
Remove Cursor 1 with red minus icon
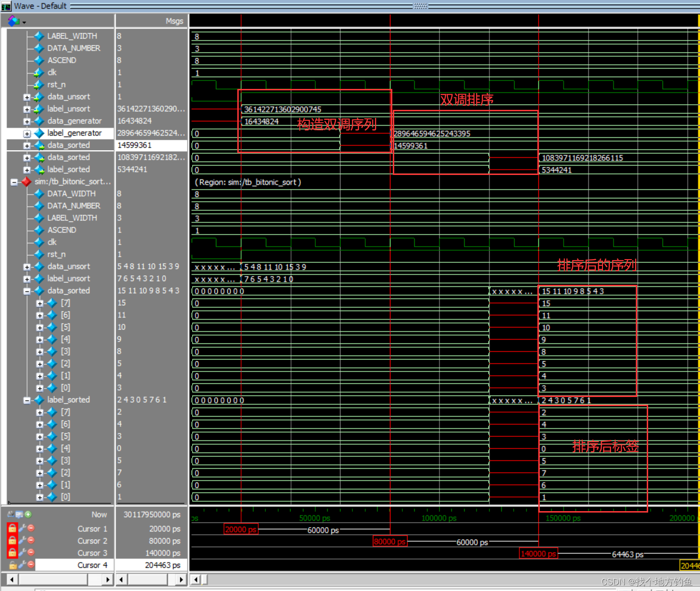coord(31,528)
